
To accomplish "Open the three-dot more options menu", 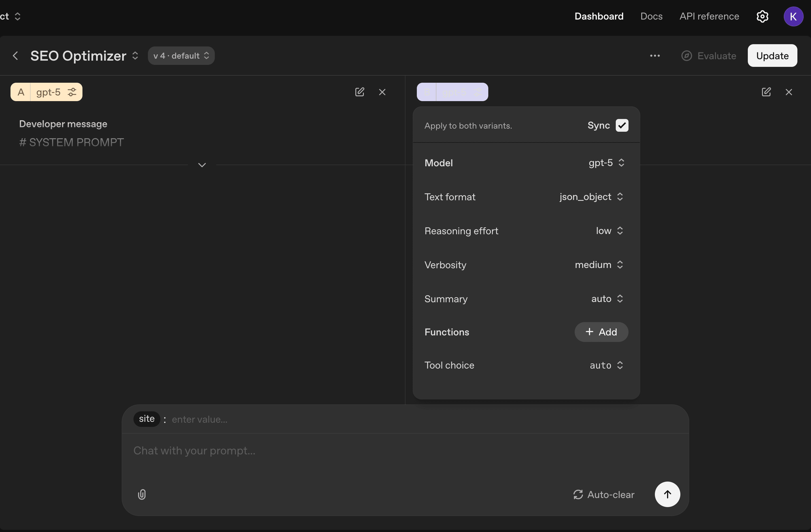I will tap(655, 56).
